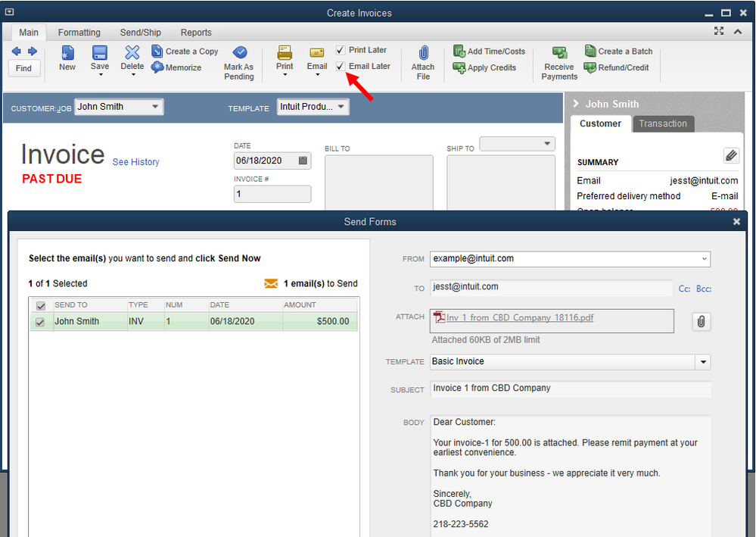756x537 pixels.
Task: Toggle the select-all header checkbox
Action: (41, 306)
